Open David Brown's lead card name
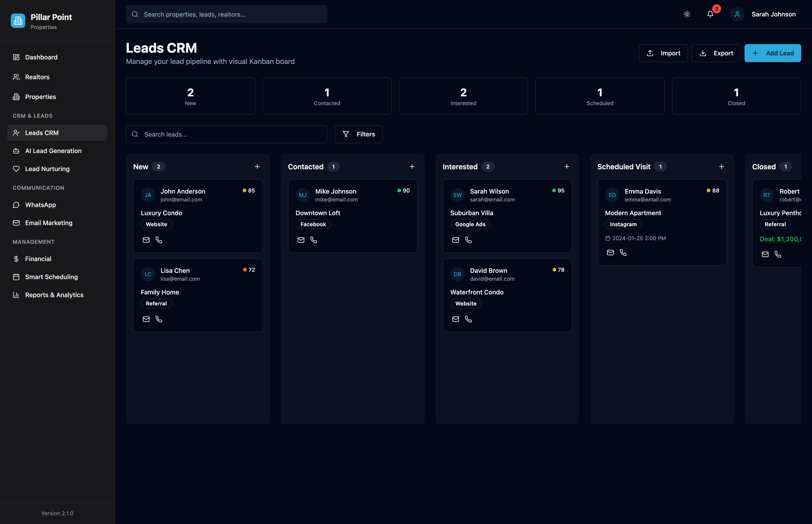The height and width of the screenshot is (524, 812). [489, 271]
